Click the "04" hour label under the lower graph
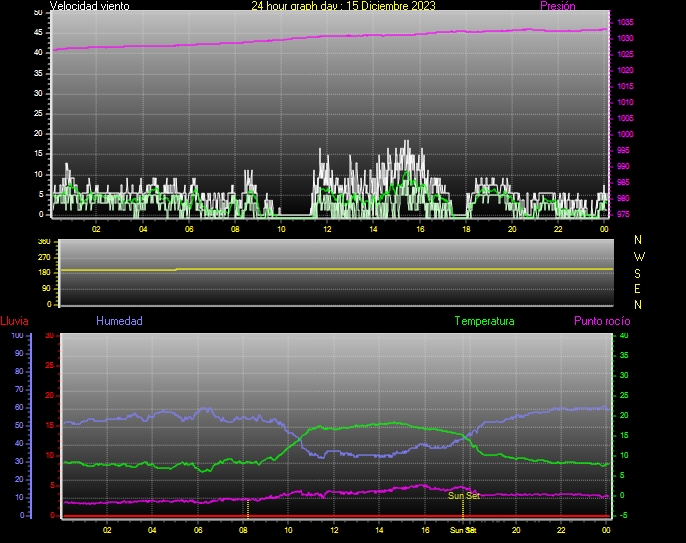 tap(152, 530)
